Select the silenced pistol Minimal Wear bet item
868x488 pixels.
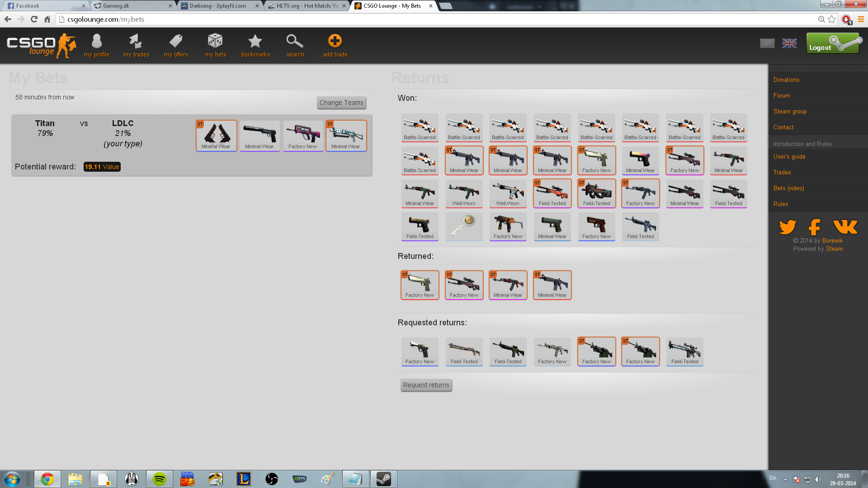coord(259,136)
